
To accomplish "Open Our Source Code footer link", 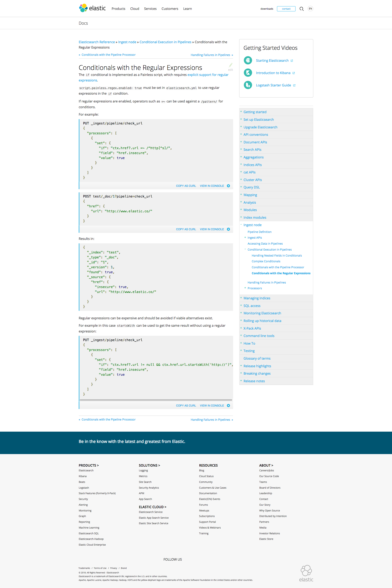I will point(269,476).
